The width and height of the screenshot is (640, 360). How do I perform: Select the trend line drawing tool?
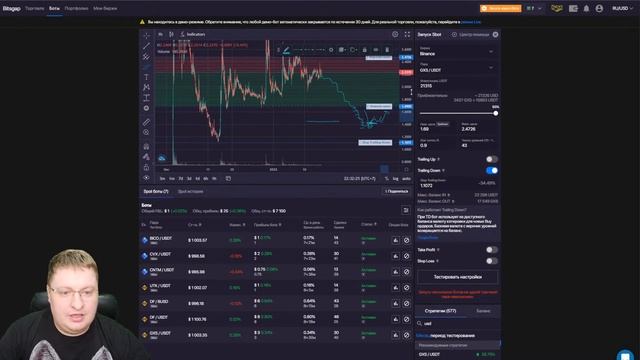click(146, 46)
